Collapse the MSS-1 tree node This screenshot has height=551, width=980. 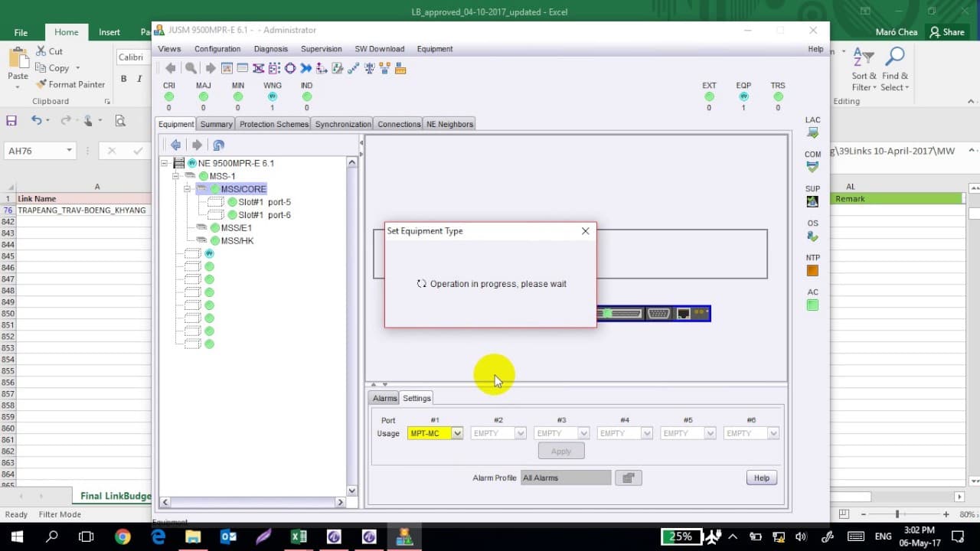[175, 176]
